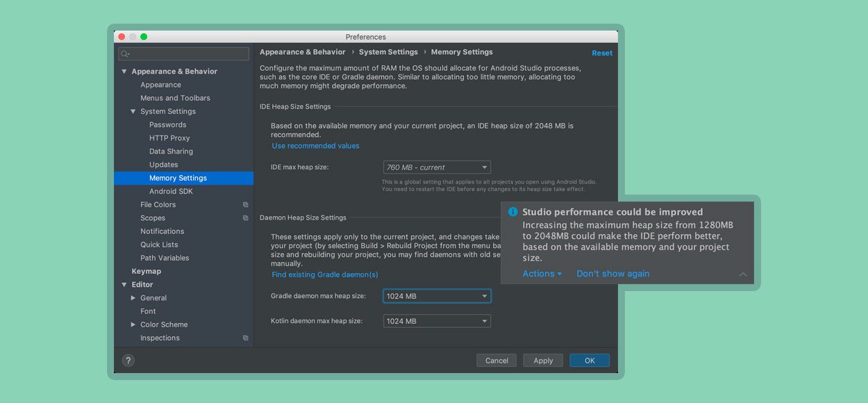868x403 pixels.
Task: Select HTTP Proxy in the settings tree
Action: [169, 138]
